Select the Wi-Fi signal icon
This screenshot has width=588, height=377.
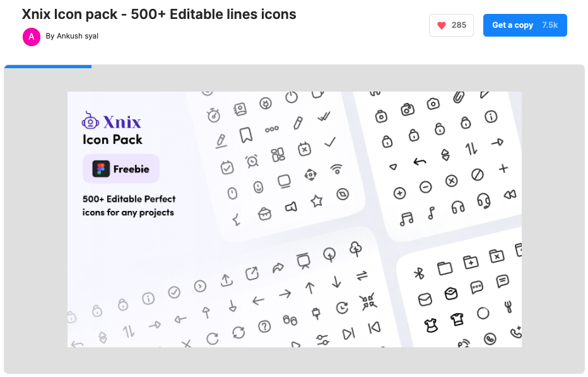tap(336, 169)
